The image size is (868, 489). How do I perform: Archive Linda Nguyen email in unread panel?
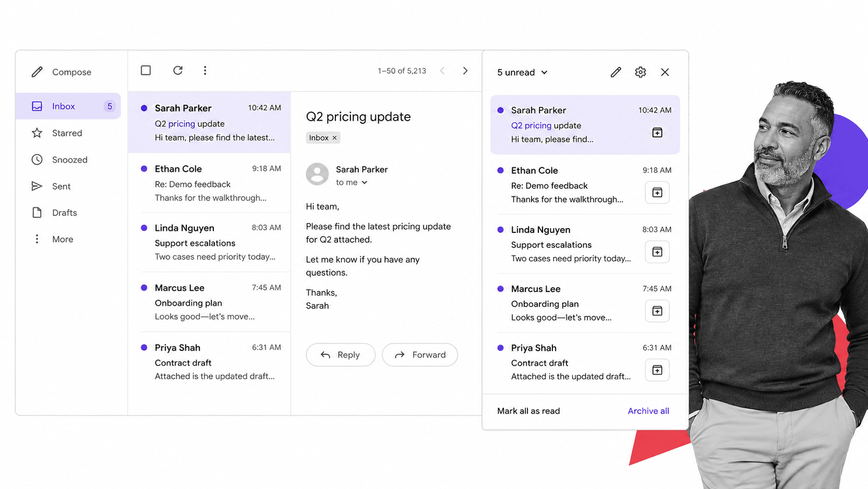pyautogui.click(x=657, y=252)
